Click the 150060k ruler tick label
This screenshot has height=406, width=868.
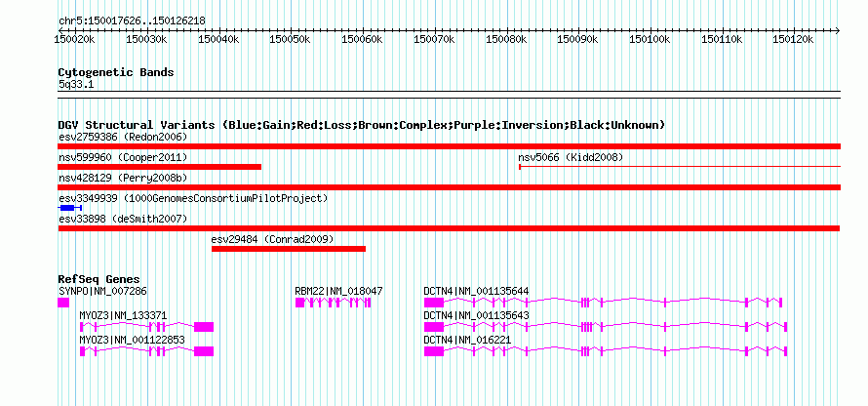(362, 39)
